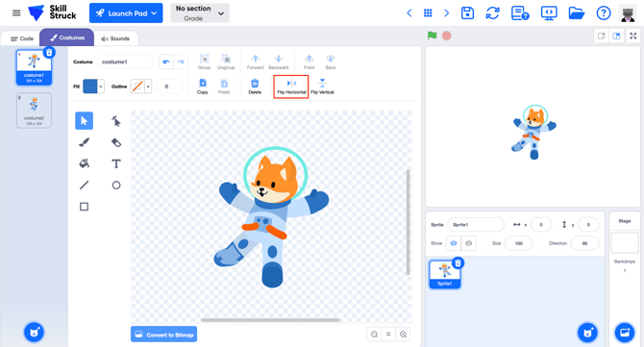Go to next lesson arrow
The height and width of the screenshot is (347, 644).
[x=446, y=13]
